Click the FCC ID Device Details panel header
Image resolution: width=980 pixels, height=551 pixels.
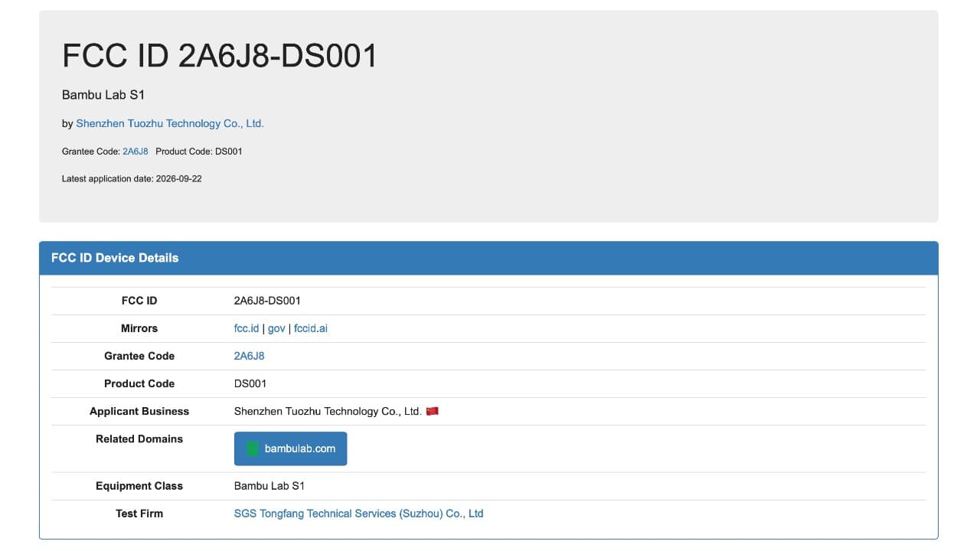pyautogui.click(x=488, y=258)
